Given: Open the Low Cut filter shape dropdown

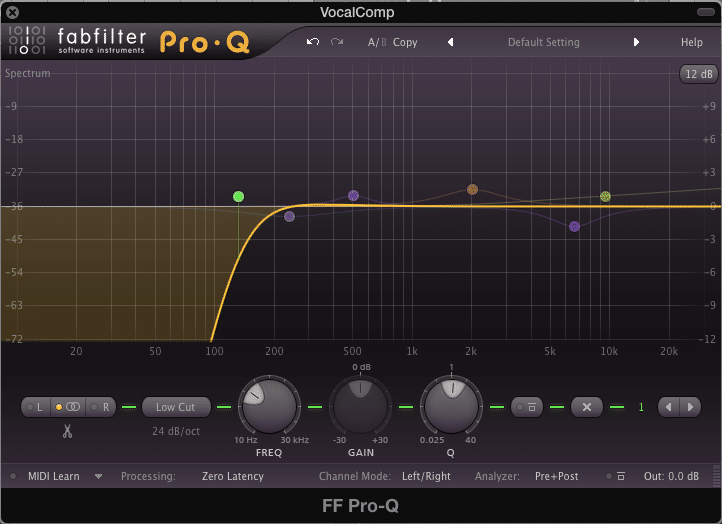Looking at the screenshot, I should [176, 407].
